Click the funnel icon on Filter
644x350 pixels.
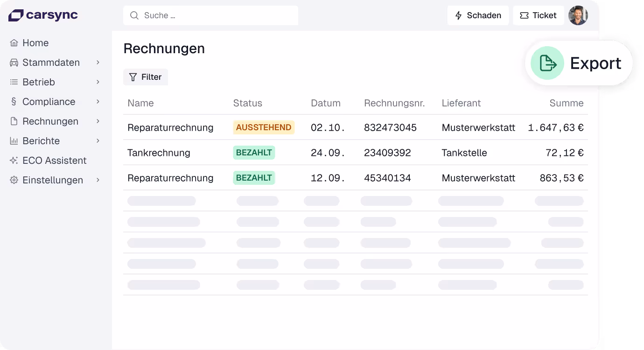[x=133, y=77]
